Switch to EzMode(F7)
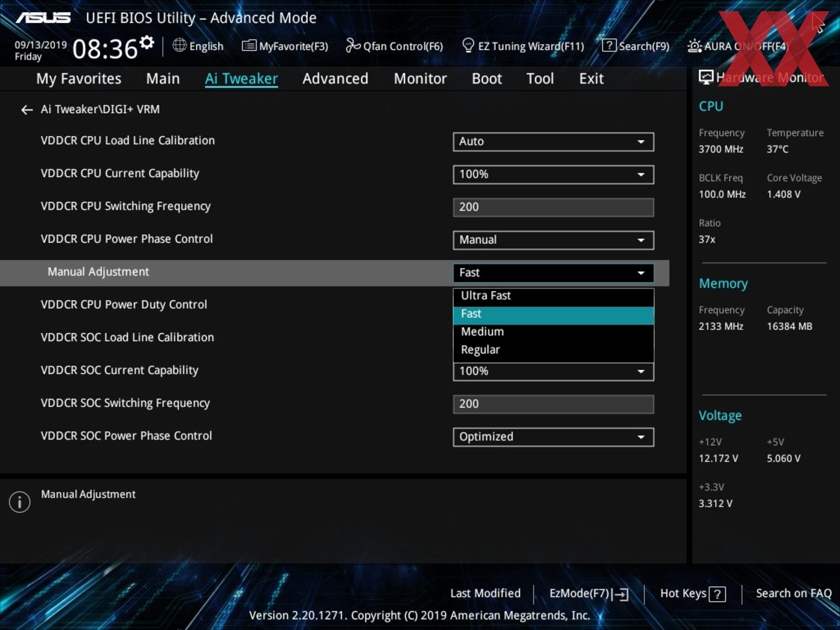 579,594
